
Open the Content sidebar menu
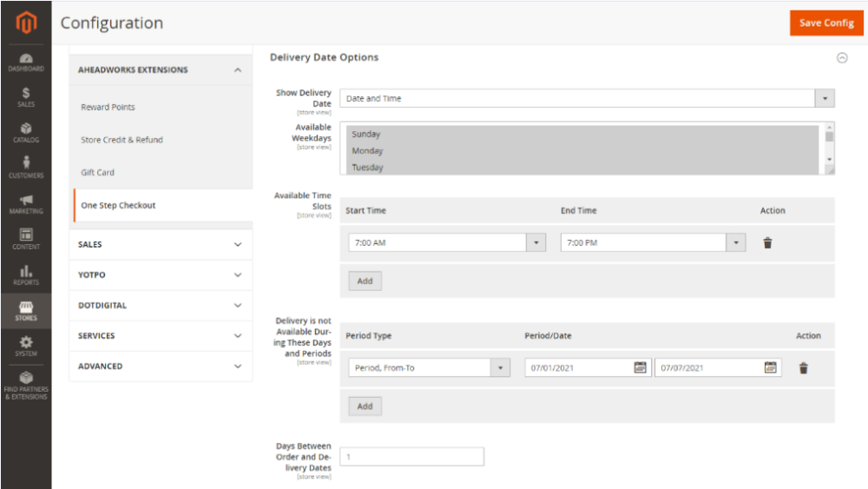click(26, 240)
